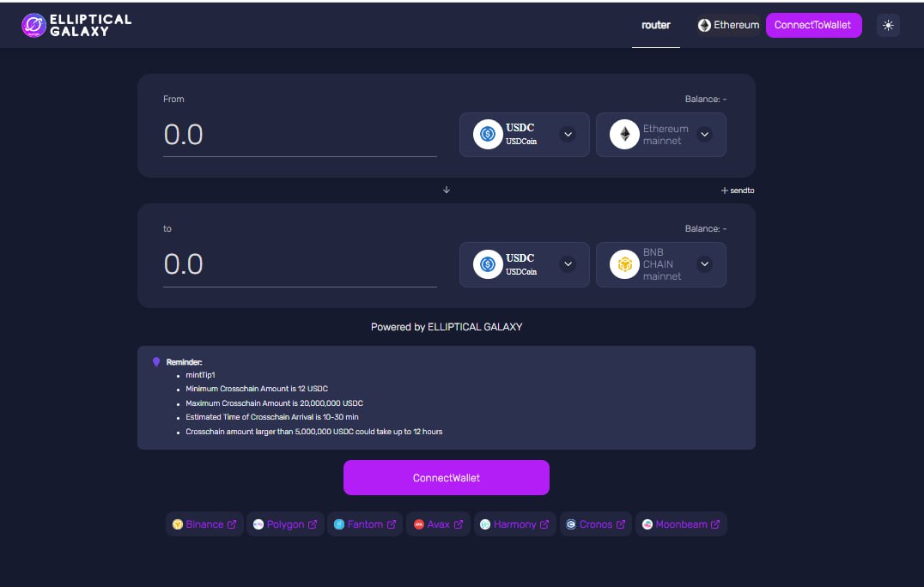This screenshot has width=924, height=587.
Task: Click the Binance coin icon at bottom
Action: (178, 524)
